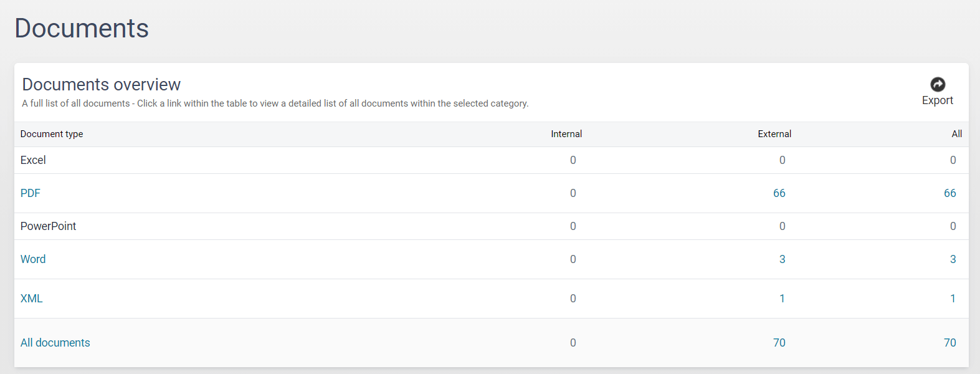
Task: Select the Excel row label
Action: click(x=33, y=160)
